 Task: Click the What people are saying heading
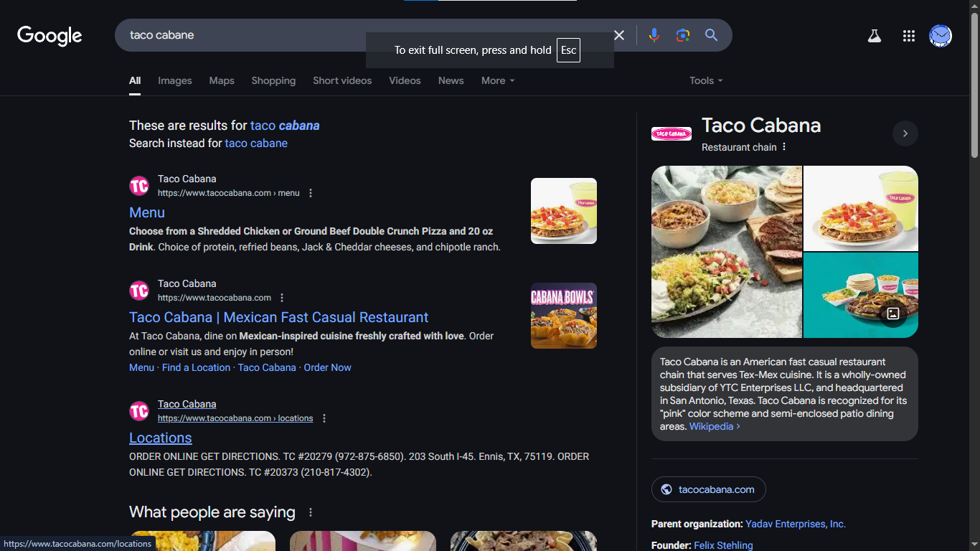tap(212, 512)
